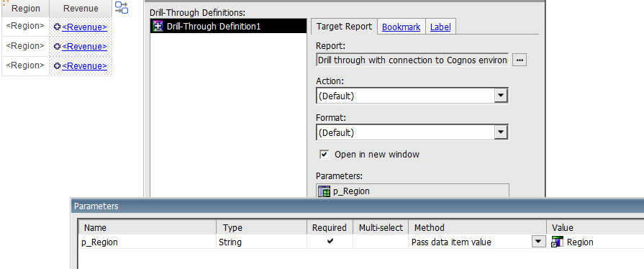Click the Revenue column header in the list report

(x=81, y=8)
